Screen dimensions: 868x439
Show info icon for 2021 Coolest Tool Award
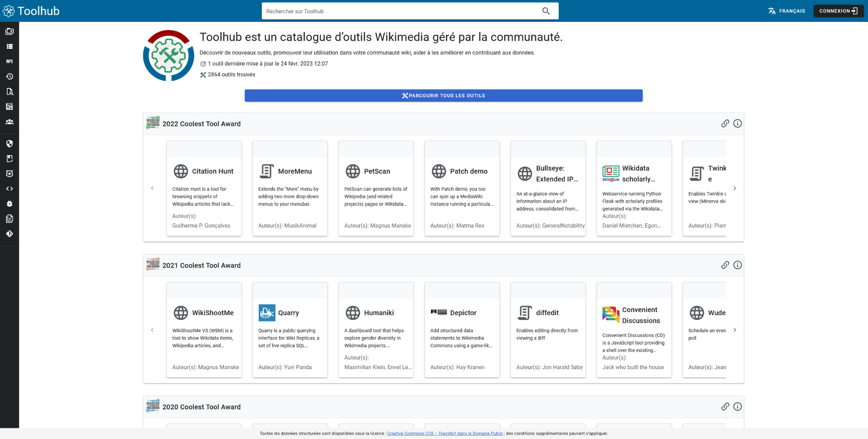point(738,265)
